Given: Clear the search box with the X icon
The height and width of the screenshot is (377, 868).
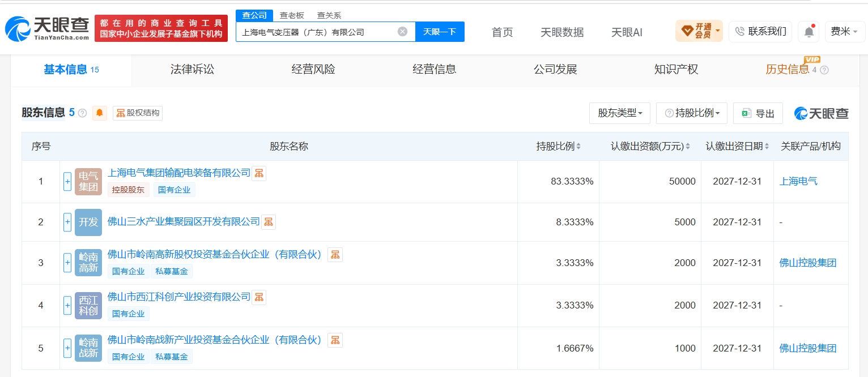Looking at the screenshot, I should pos(402,32).
